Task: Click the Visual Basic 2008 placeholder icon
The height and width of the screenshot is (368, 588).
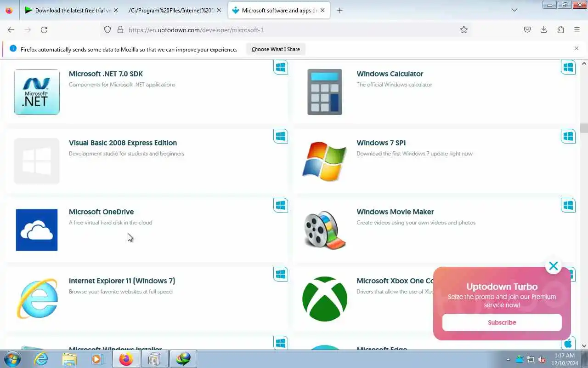Action: pos(37,161)
